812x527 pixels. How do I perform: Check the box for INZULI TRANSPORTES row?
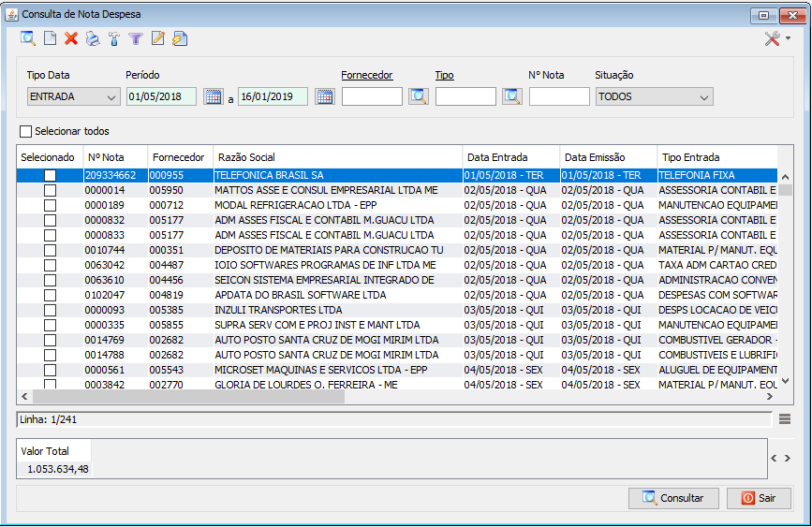point(50,310)
